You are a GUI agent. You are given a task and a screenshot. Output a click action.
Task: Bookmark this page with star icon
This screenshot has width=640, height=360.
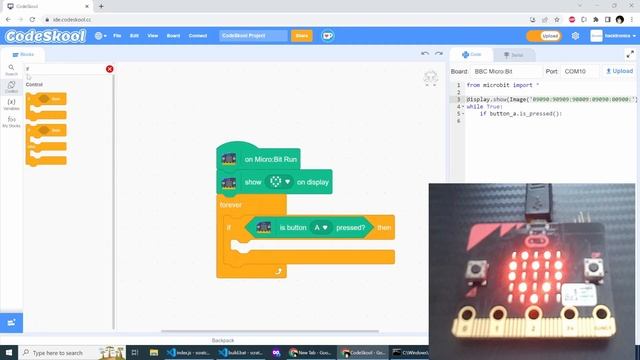(557, 20)
